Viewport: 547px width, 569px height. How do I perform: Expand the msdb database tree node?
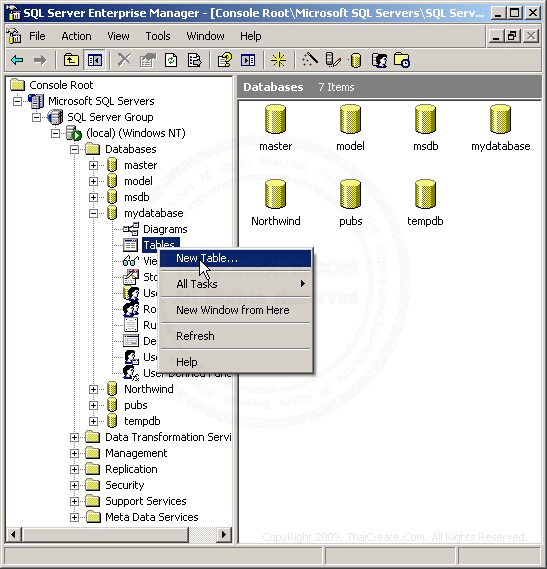(93, 197)
